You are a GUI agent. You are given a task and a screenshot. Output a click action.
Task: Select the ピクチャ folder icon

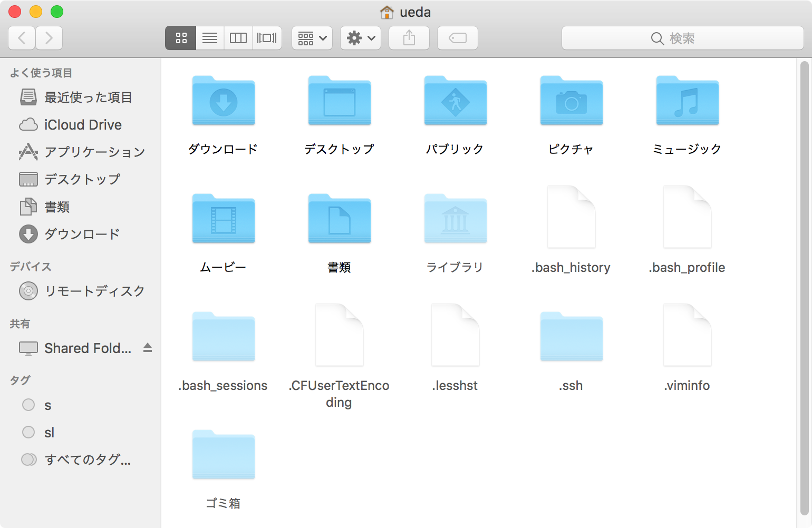coord(572,101)
